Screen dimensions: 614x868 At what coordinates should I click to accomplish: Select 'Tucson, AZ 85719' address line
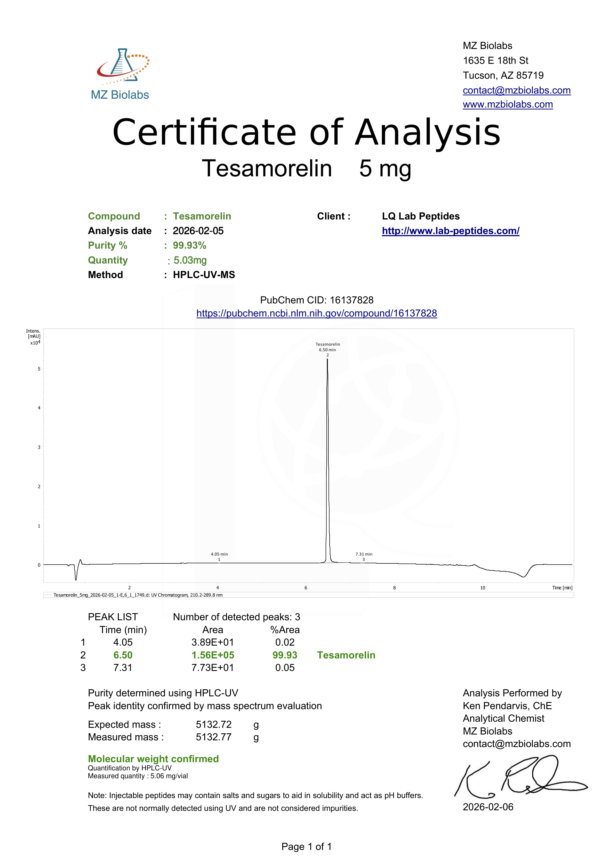(x=503, y=75)
